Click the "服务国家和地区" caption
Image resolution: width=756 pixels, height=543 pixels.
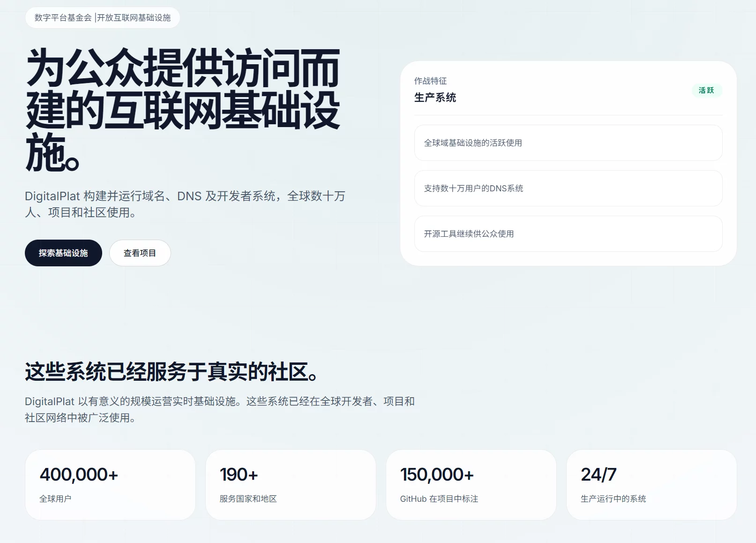tap(247, 499)
